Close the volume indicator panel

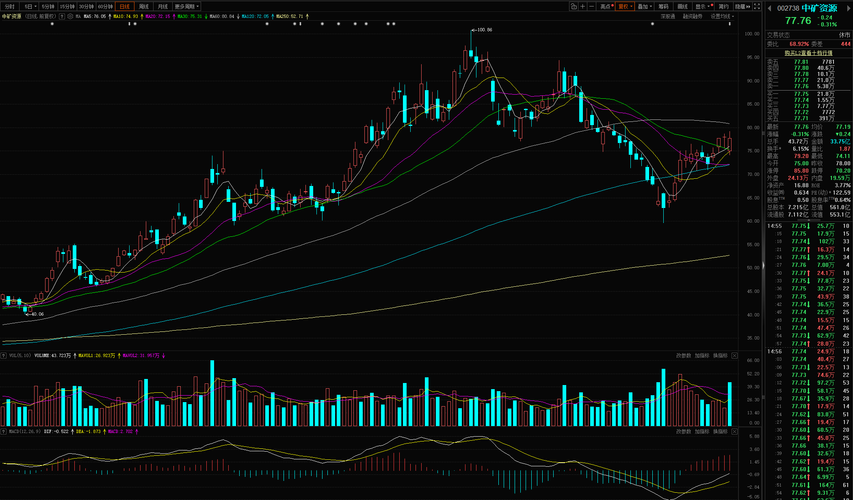(x=734, y=355)
